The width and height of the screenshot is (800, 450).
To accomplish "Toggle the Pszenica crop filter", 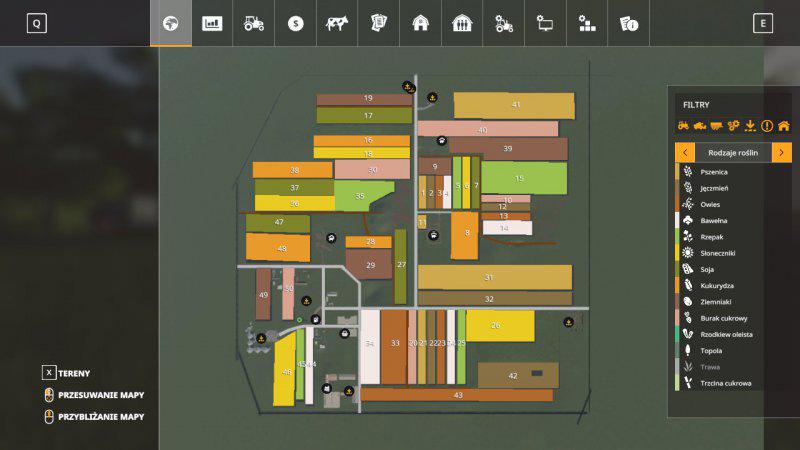I will pos(714,171).
